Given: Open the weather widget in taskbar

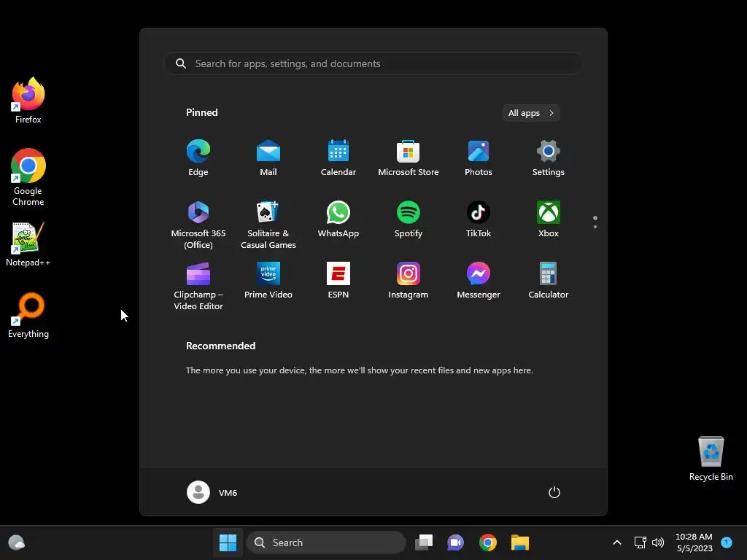Looking at the screenshot, I should [17, 542].
